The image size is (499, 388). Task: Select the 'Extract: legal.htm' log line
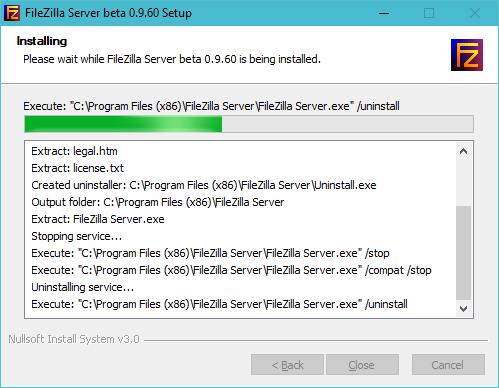pos(74,151)
